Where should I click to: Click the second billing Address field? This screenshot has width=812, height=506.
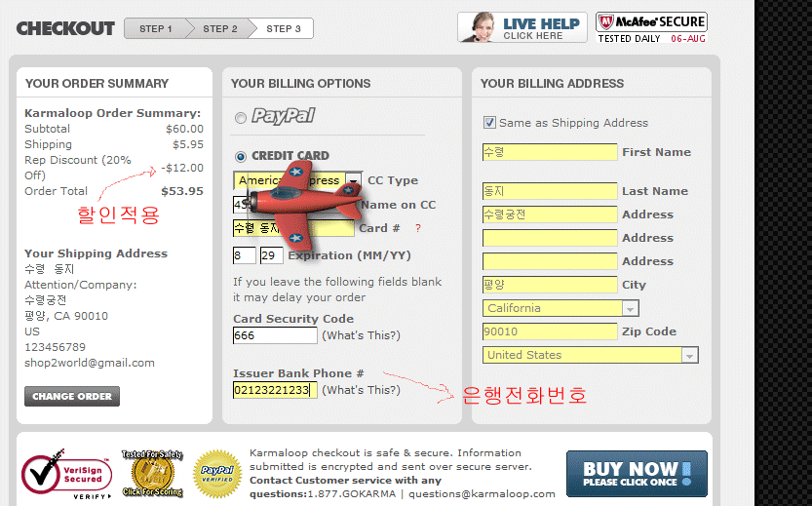click(x=550, y=238)
